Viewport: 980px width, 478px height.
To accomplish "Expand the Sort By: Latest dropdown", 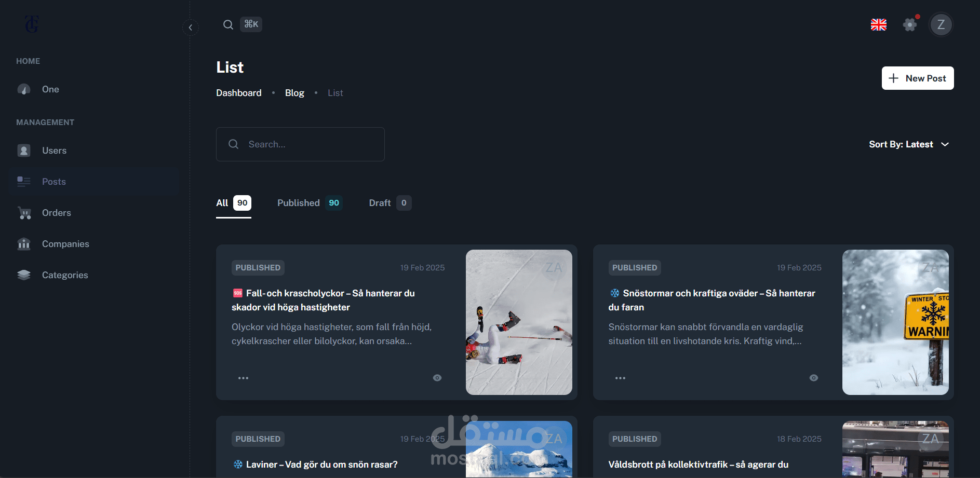I will (909, 144).
